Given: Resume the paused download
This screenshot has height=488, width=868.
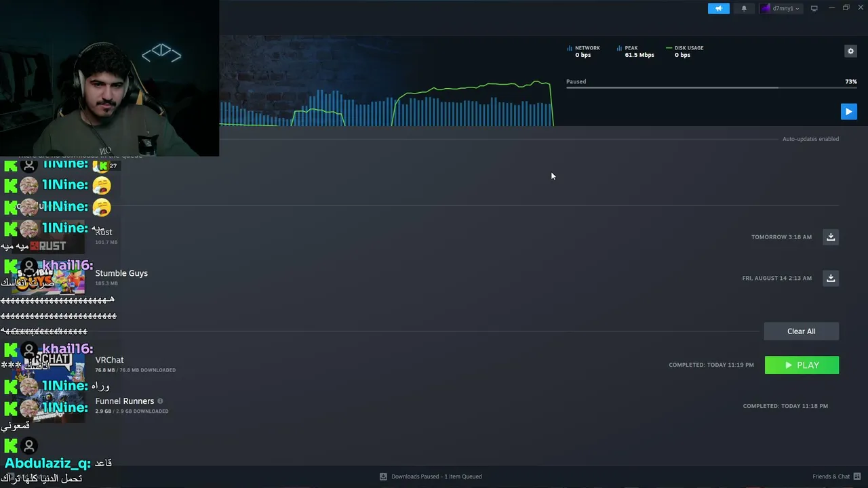Looking at the screenshot, I should click(848, 111).
